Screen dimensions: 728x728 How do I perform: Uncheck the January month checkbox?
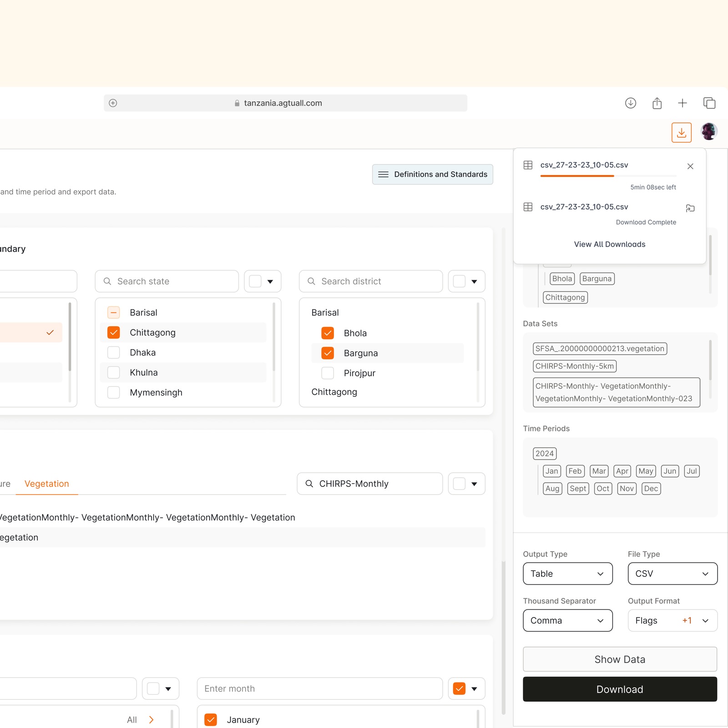click(210, 719)
